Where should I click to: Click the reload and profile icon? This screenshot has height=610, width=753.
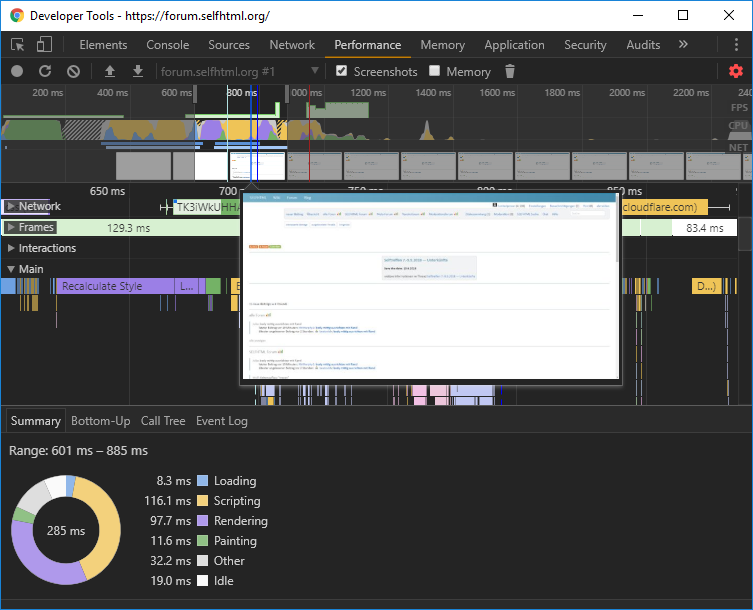[45, 71]
